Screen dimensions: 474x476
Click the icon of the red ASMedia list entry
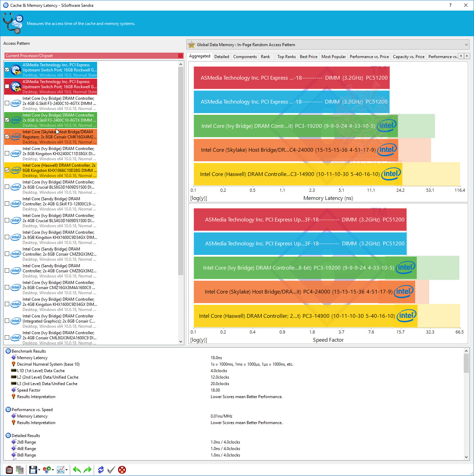16,87
